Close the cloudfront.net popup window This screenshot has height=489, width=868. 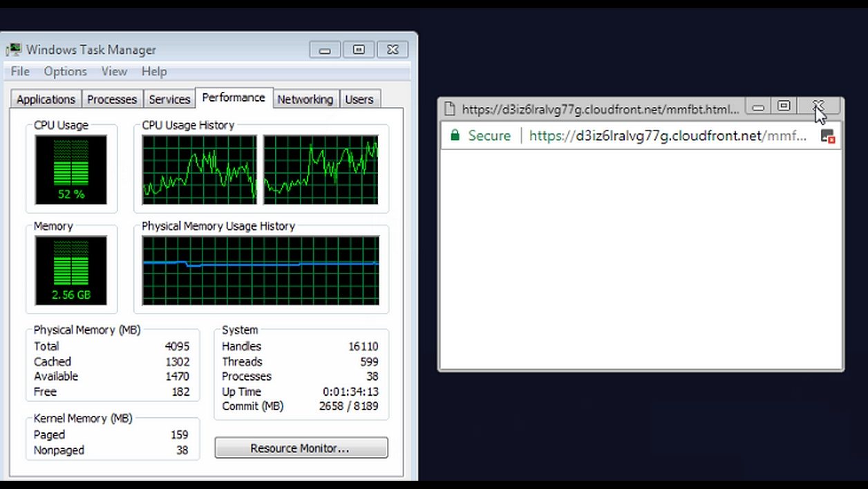pos(818,106)
